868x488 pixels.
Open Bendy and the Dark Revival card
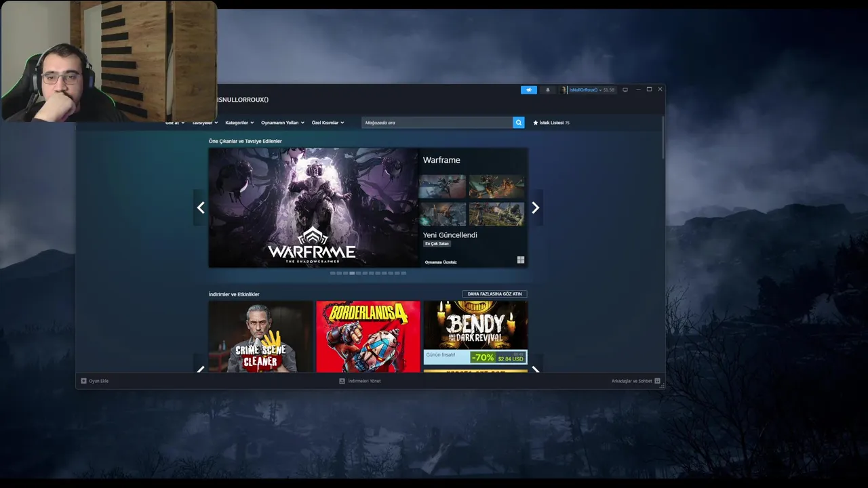click(x=475, y=333)
